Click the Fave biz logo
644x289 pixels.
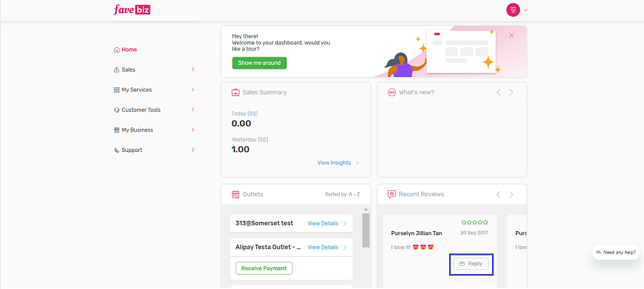[x=132, y=10]
